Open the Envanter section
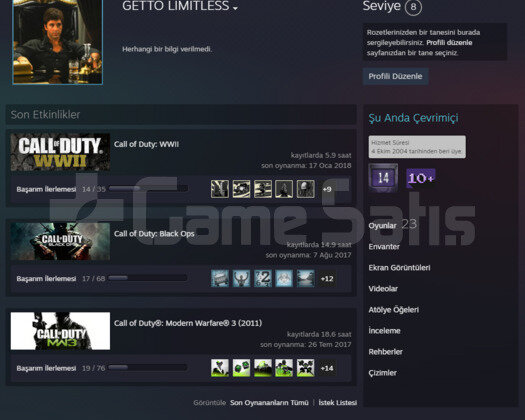This screenshot has width=525, height=420. 384,247
